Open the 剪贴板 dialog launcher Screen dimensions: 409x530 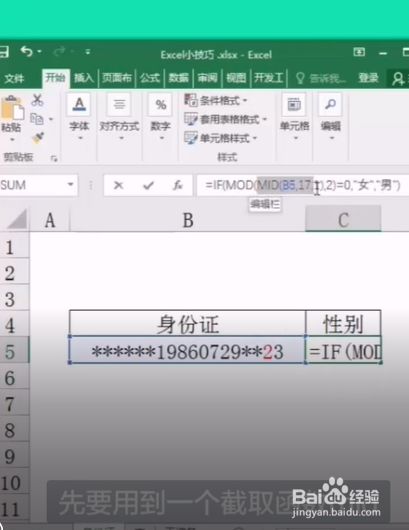[54, 158]
